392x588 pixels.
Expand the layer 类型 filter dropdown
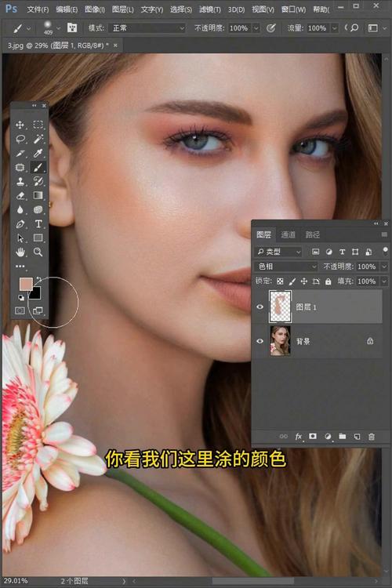[278, 252]
